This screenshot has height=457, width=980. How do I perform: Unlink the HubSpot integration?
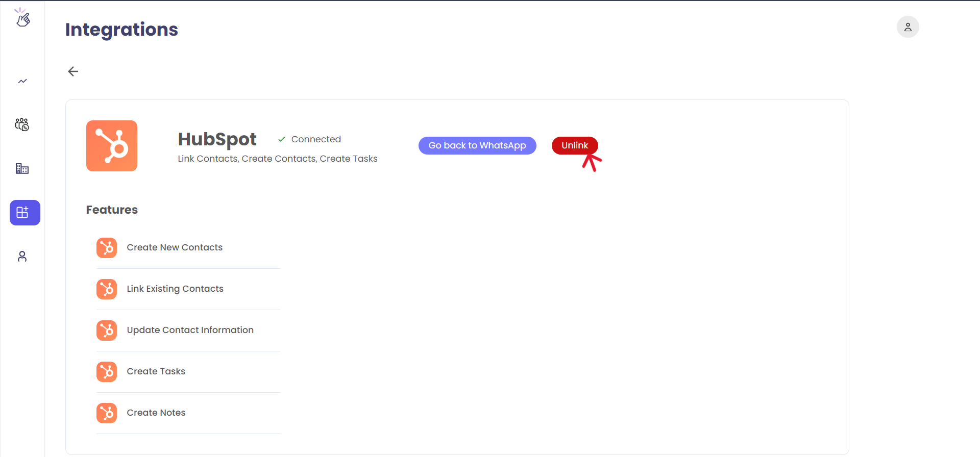[x=575, y=145]
